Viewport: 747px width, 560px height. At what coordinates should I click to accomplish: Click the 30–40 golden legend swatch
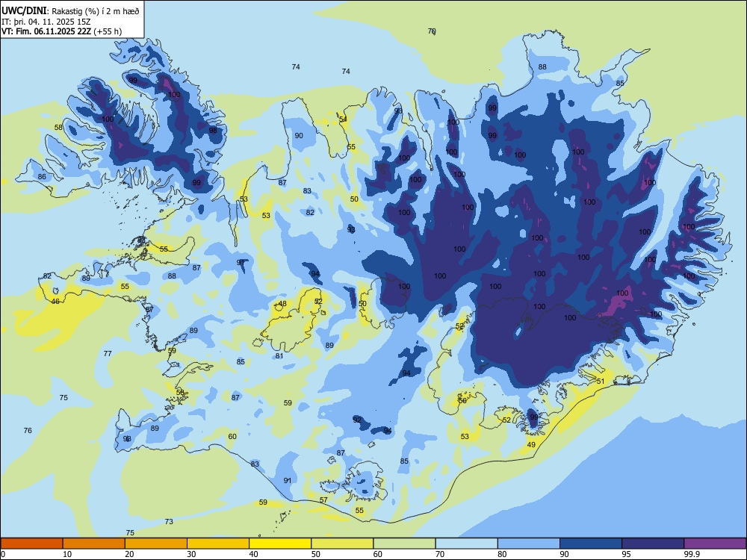(x=218, y=544)
